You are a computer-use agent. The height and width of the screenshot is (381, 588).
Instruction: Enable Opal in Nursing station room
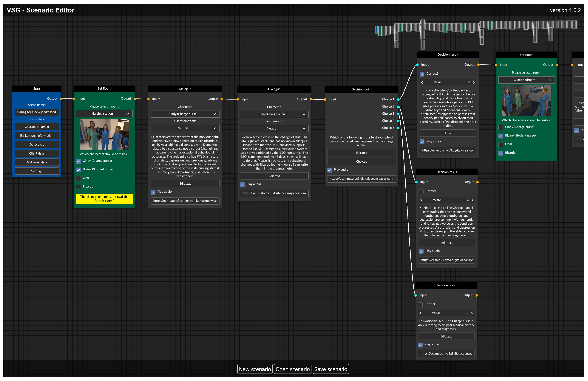pyautogui.click(x=79, y=178)
